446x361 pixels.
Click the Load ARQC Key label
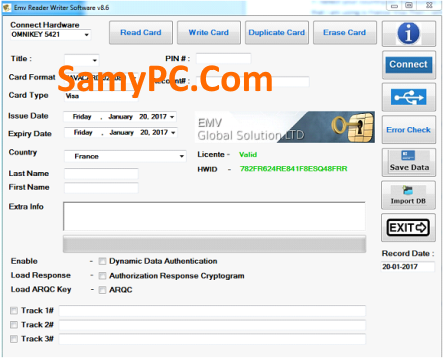pos(41,289)
